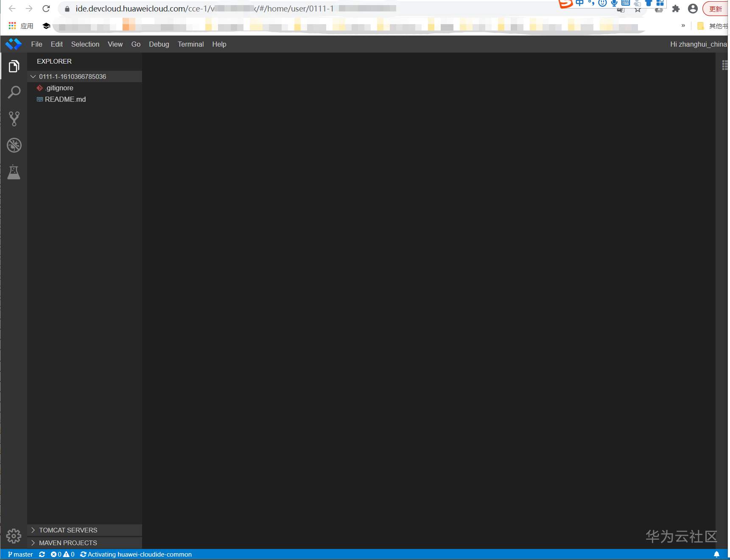Screen dimensions: 730x560
Task: Click the grid icon at the editor's right edge
Action: coord(724,65)
